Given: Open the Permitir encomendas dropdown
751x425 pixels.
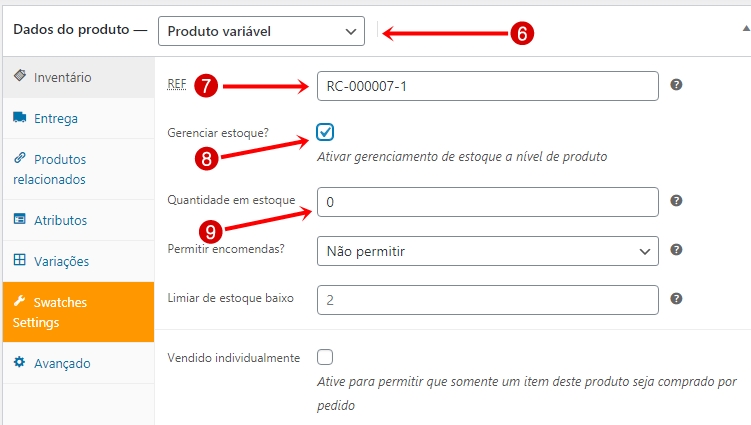Looking at the screenshot, I should pos(488,251).
